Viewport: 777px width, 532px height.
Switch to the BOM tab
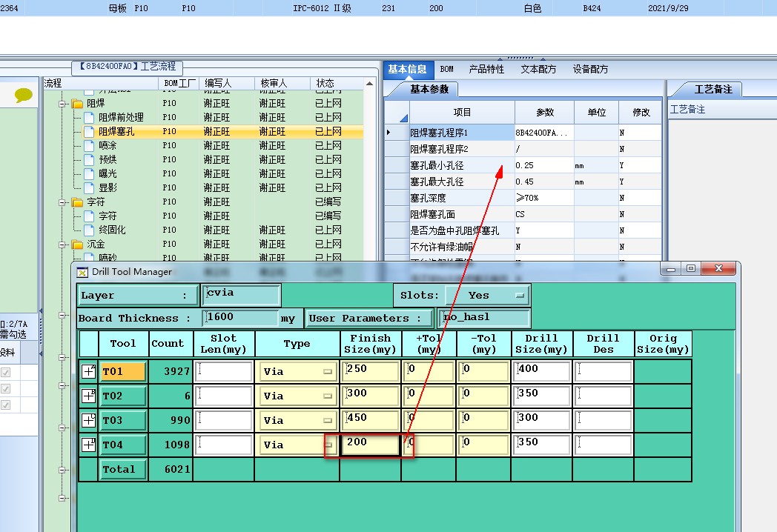(446, 70)
